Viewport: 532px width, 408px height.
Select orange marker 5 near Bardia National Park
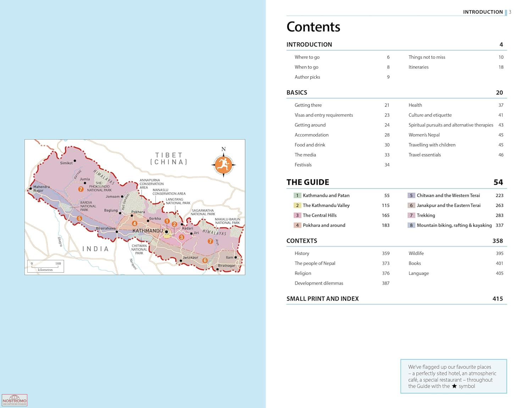[x=80, y=218]
